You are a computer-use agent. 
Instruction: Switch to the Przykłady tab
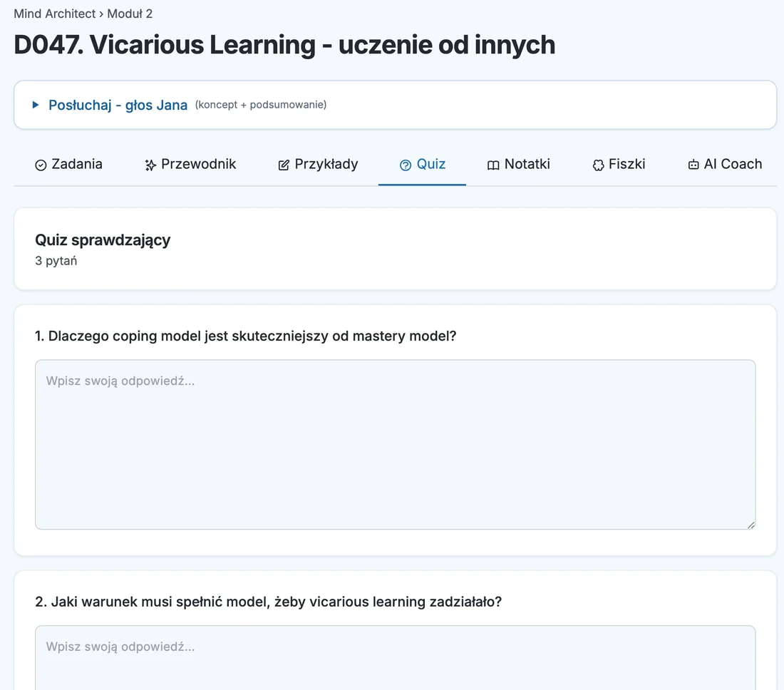coord(318,164)
